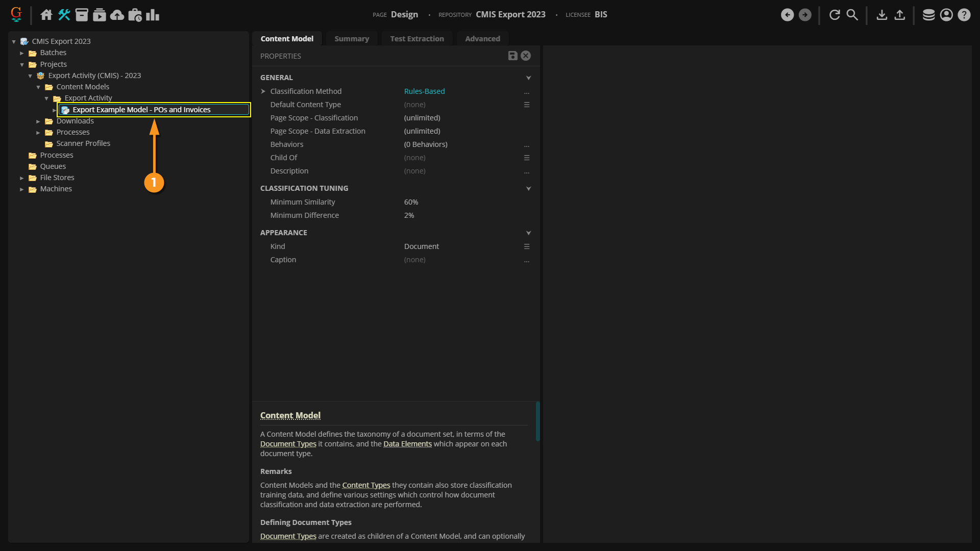Click the database stack icon
The width and height of the screenshot is (980, 551).
(928, 15)
